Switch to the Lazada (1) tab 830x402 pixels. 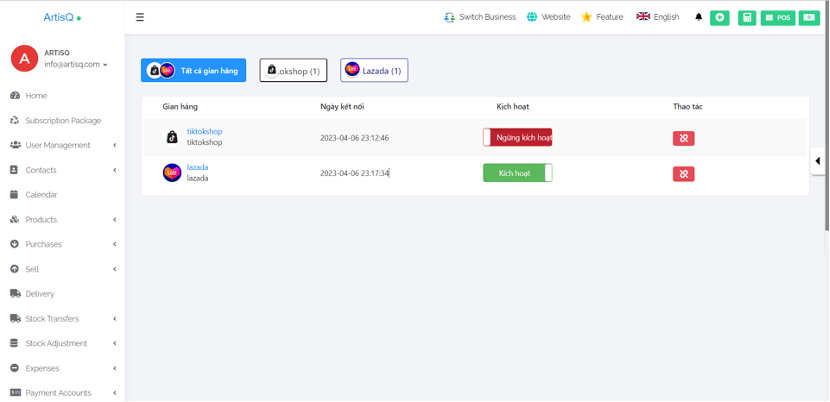coord(374,70)
